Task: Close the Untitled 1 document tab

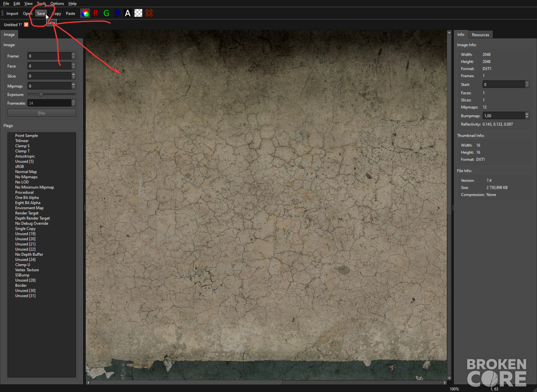Action: 26,25
